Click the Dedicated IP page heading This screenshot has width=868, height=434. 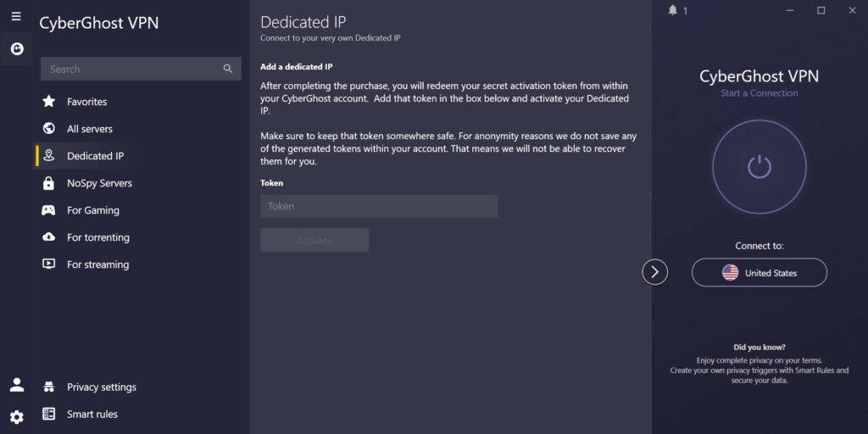303,22
